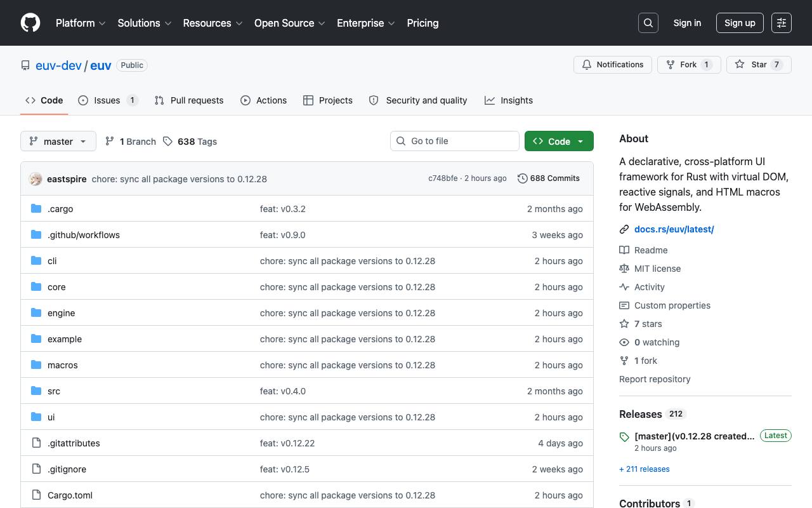Screen dimensions: 812x508
Task: Click the core folder icon
Action: click(36, 287)
